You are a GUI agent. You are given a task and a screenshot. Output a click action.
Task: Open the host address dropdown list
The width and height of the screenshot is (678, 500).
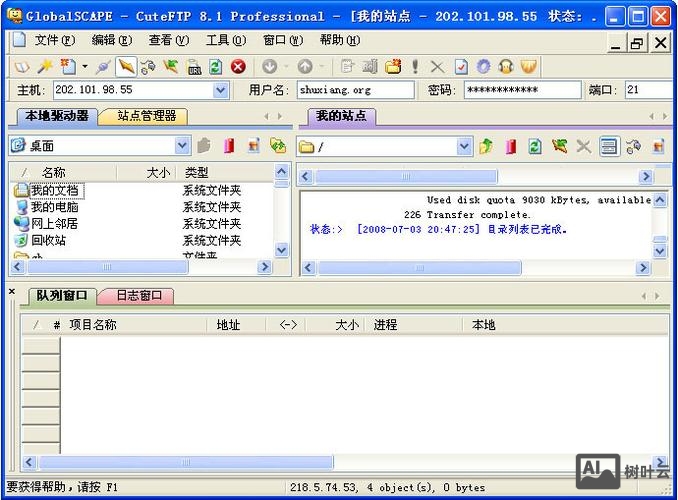point(221,90)
